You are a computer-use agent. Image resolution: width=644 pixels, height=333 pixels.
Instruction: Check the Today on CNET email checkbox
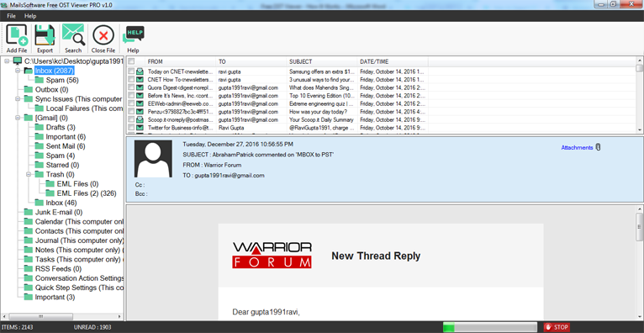131,71
